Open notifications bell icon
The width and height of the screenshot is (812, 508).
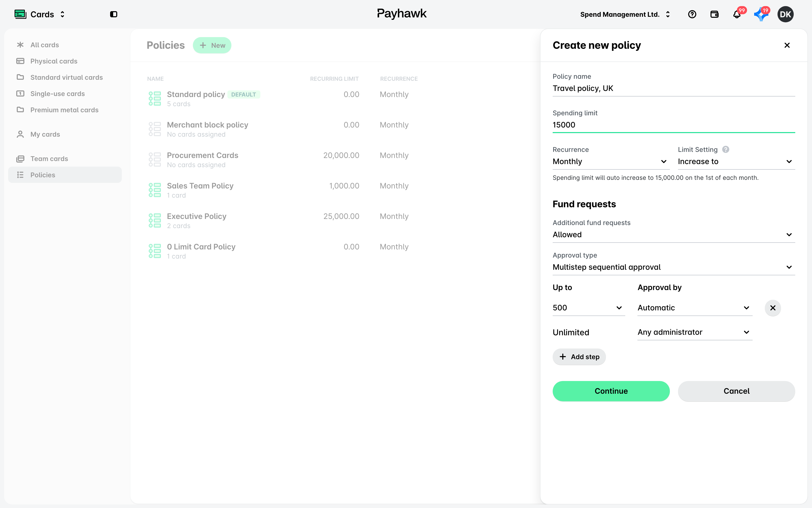click(736, 14)
